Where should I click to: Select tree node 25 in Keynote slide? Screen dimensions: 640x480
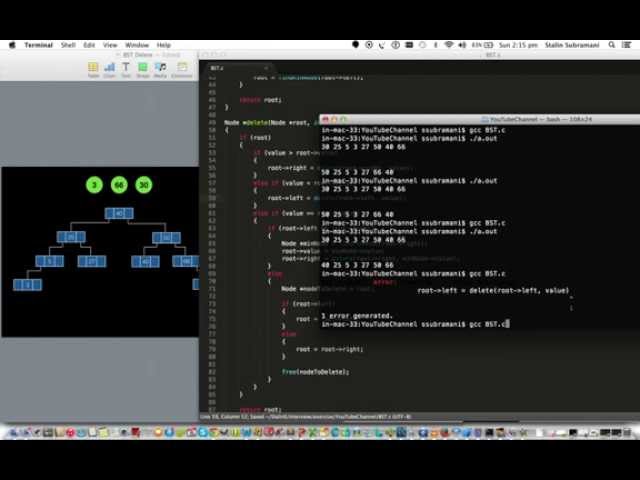coord(71,237)
